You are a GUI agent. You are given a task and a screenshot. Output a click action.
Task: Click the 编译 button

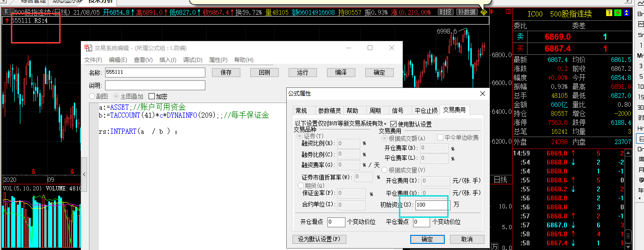point(341,72)
